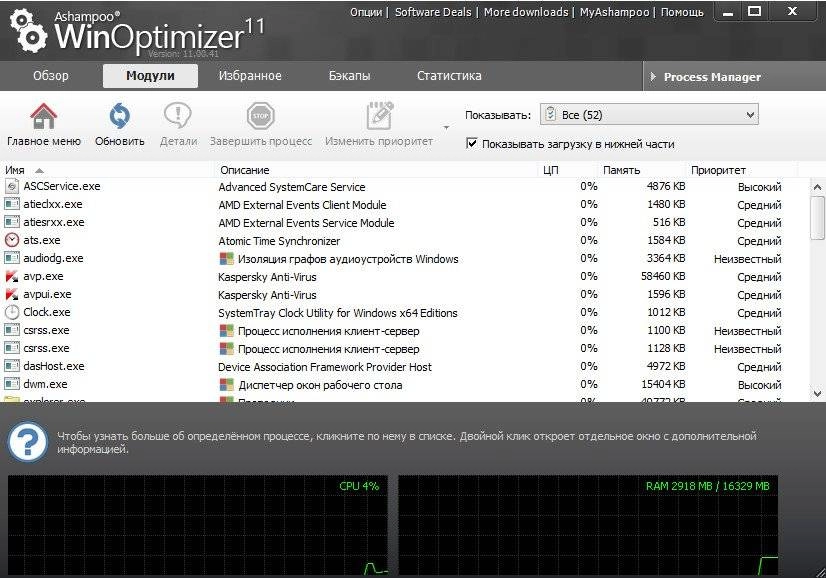Open the Показывать Все (52) dropdown
Viewport: 826px width, 578px height.
(649, 114)
